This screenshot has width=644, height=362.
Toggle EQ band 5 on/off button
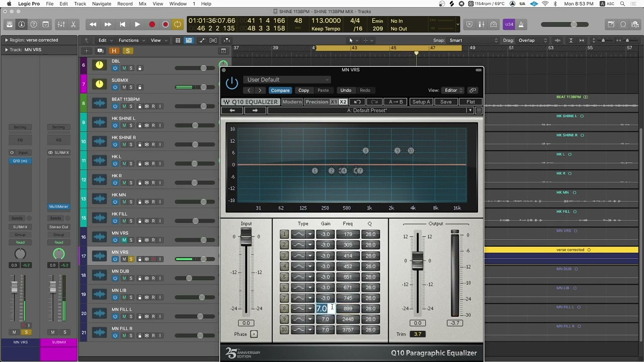pos(284,277)
